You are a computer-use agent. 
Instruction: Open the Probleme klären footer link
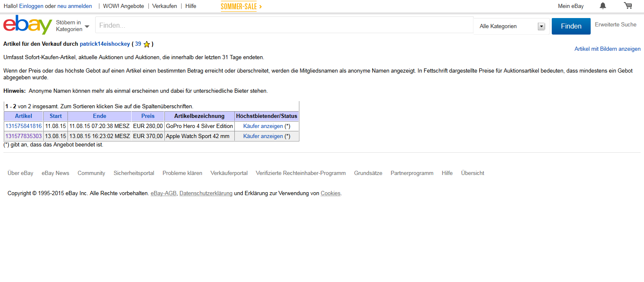pos(182,173)
